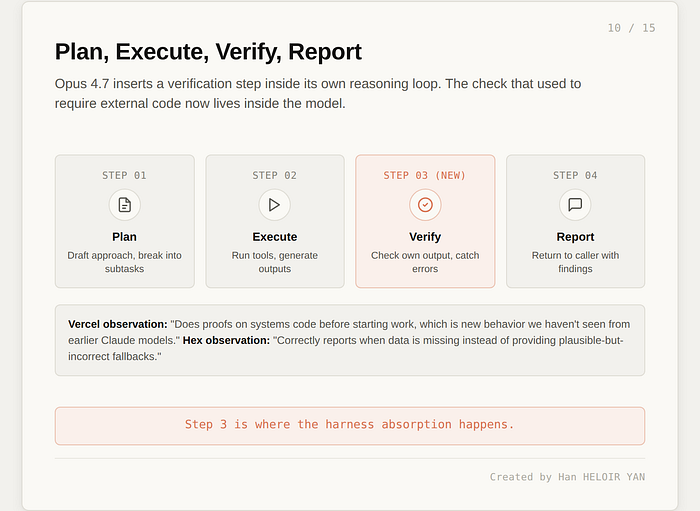This screenshot has width=700, height=511.
Task: Click the STEP 03 (NEW) label
Action: (425, 175)
